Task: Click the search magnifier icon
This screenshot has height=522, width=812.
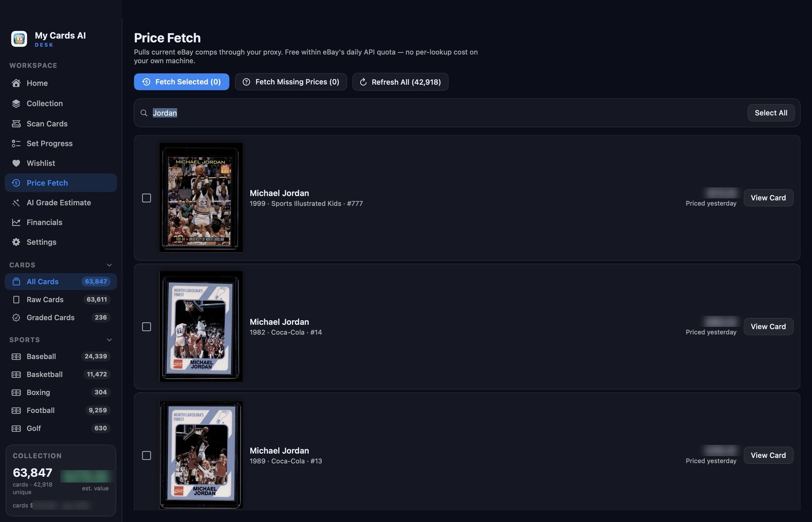Action: coord(144,113)
